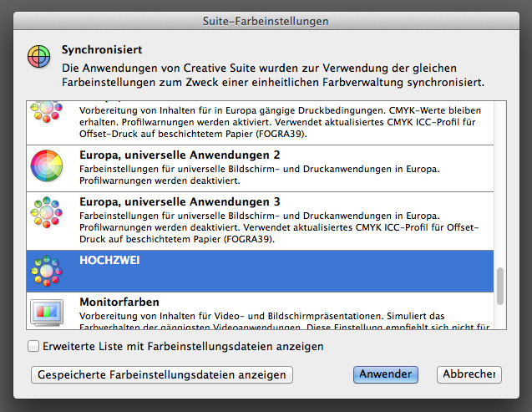Open Gespeicherte Farbeinstellungsdateien anzeigen
The width and height of the screenshot is (532, 412).
[x=162, y=374]
